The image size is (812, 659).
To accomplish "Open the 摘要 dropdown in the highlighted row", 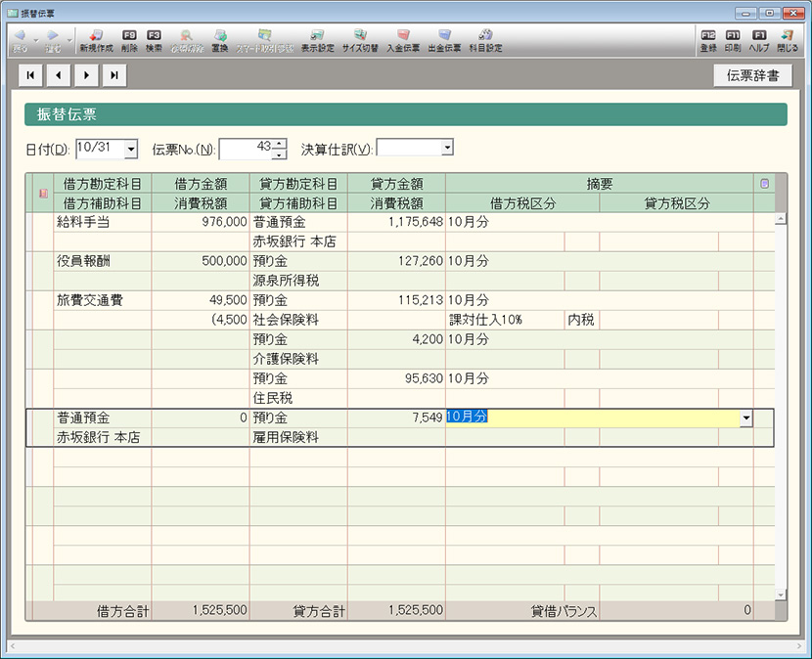I will pyautogui.click(x=746, y=417).
